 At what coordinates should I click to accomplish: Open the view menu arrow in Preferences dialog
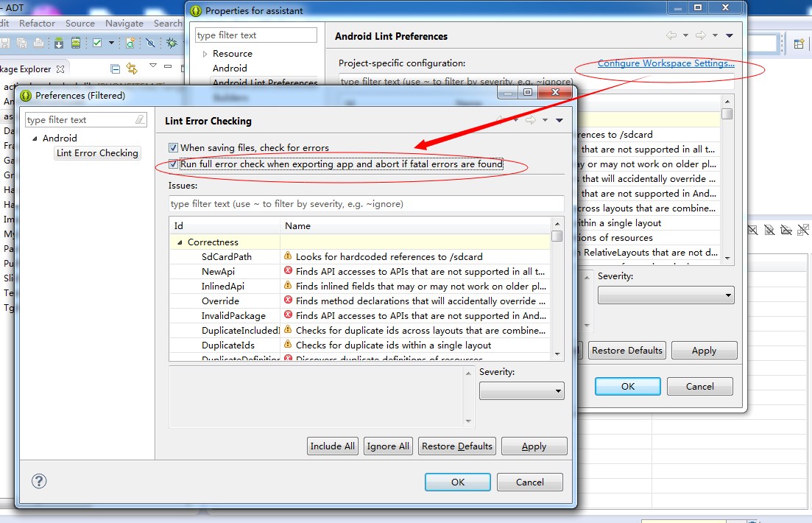pyautogui.click(x=559, y=120)
